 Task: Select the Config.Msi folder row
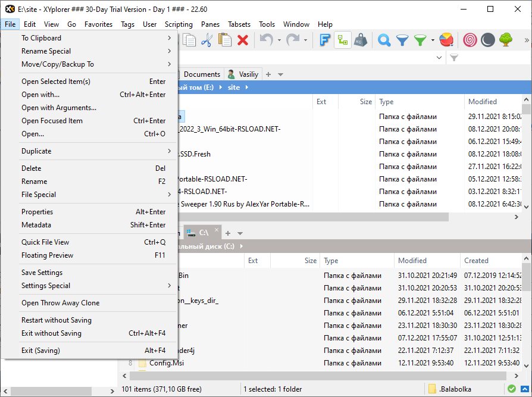coord(167,363)
